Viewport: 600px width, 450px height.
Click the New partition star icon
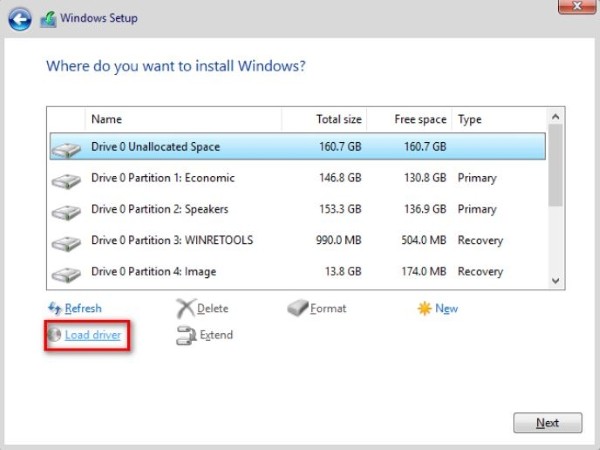click(x=424, y=309)
